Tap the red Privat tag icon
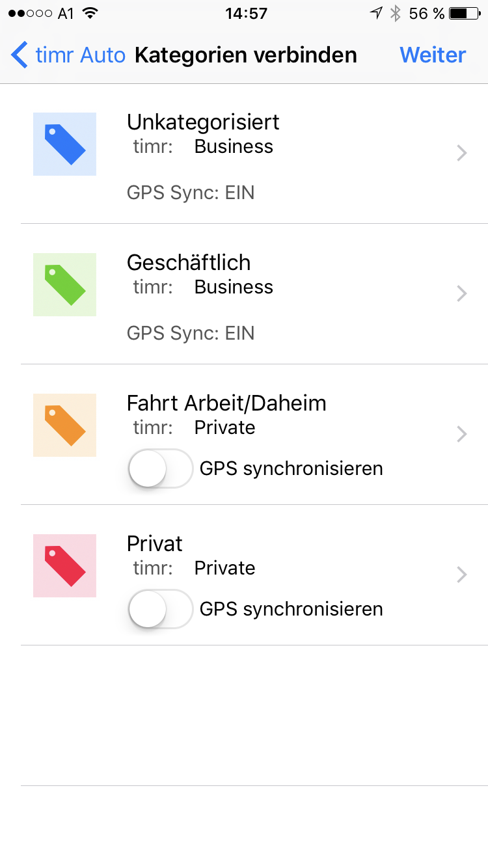488x868 pixels. point(64,565)
